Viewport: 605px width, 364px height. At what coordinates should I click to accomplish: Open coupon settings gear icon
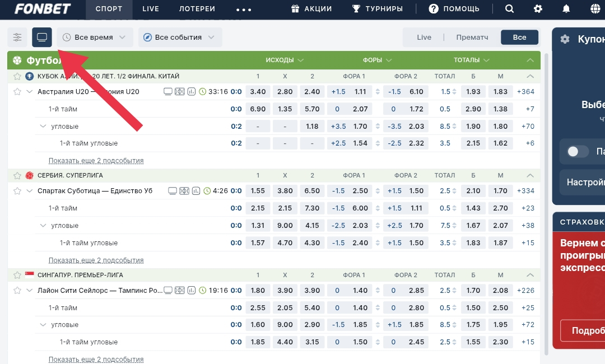tap(565, 39)
